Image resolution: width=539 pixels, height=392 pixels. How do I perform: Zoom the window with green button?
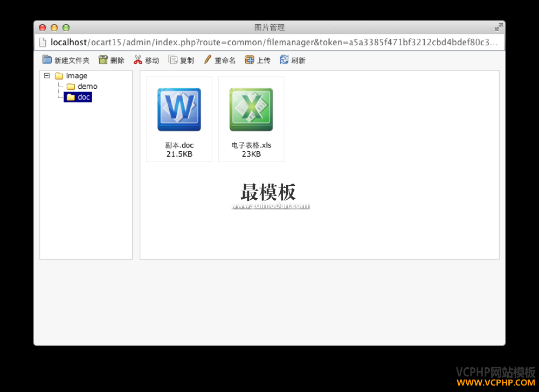point(66,28)
